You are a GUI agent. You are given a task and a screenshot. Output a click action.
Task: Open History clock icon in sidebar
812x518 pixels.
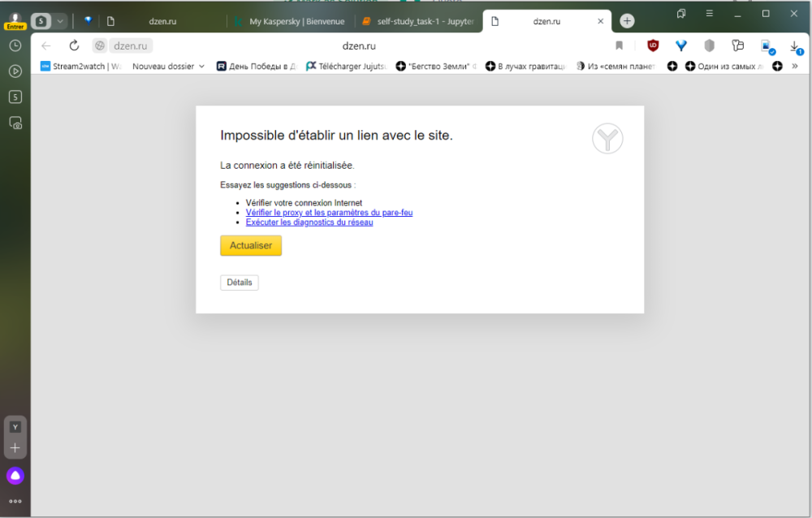[15, 45]
